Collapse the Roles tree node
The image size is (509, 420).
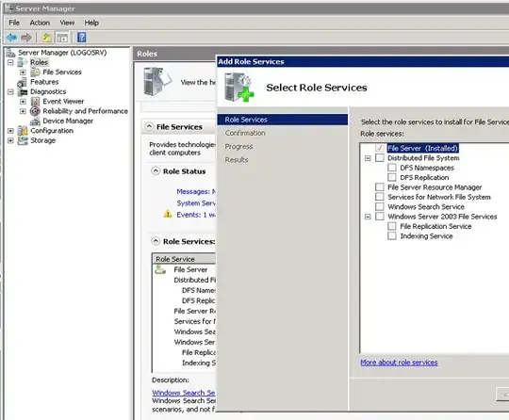[10, 62]
